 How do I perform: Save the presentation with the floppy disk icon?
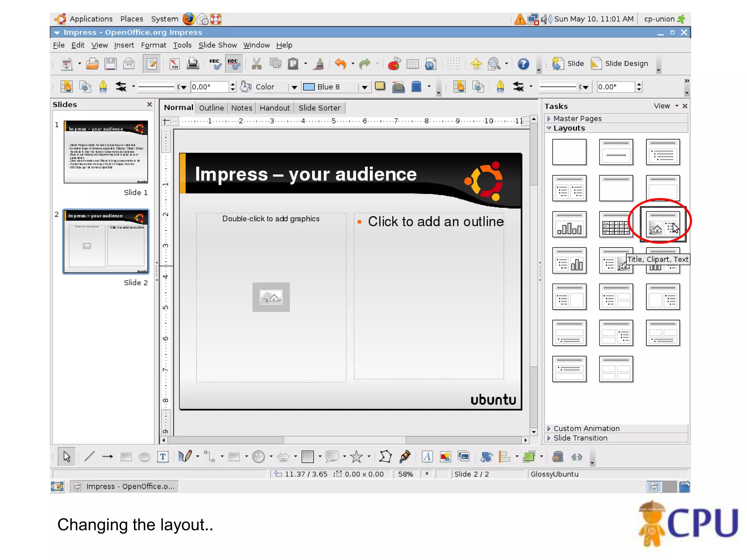(110, 64)
